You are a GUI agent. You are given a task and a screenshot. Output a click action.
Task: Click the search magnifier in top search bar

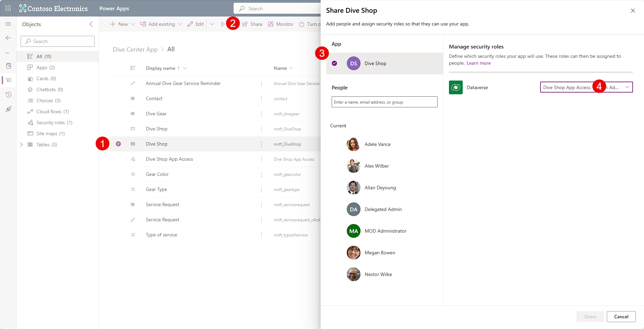point(242,9)
